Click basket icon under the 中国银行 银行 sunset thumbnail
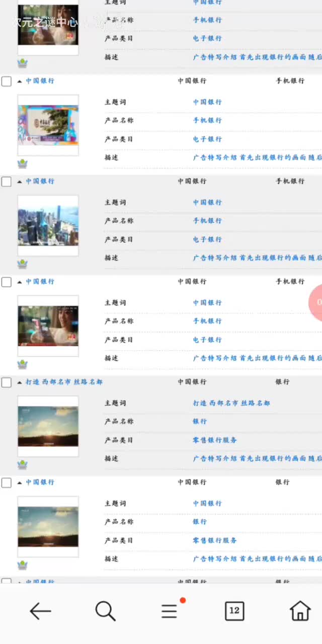322x644 pixels. 22,565
